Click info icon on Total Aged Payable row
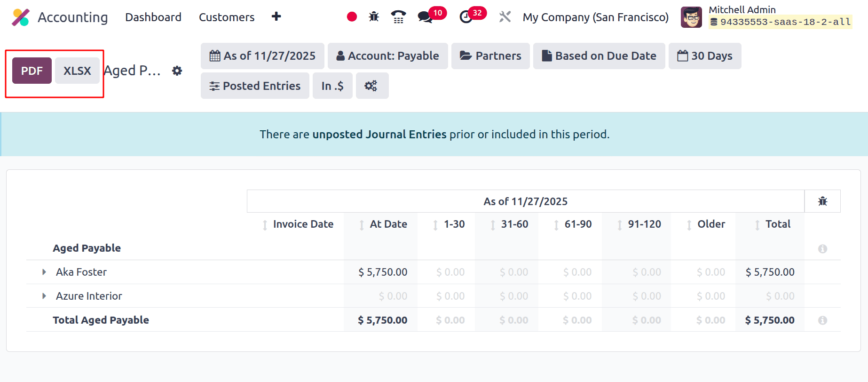 tap(822, 320)
